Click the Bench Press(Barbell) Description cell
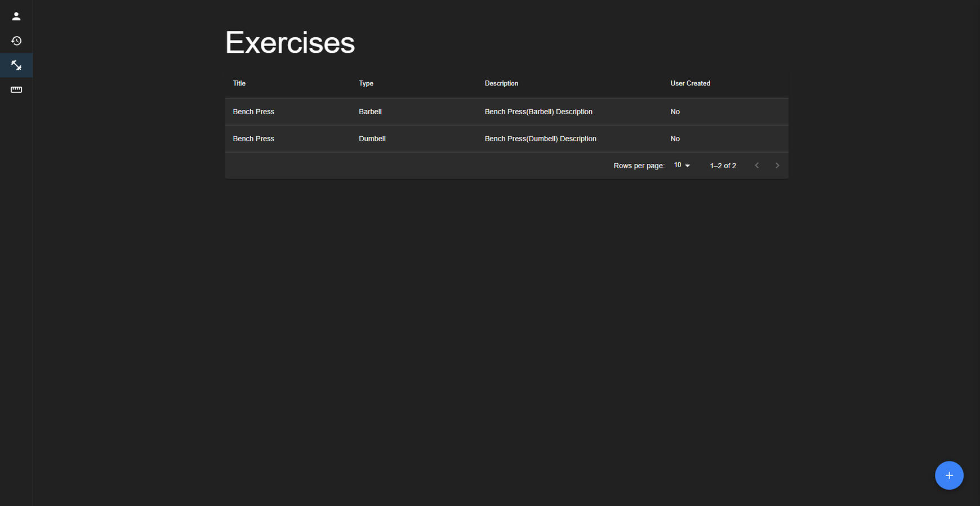Image resolution: width=980 pixels, height=506 pixels. coord(538,112)
